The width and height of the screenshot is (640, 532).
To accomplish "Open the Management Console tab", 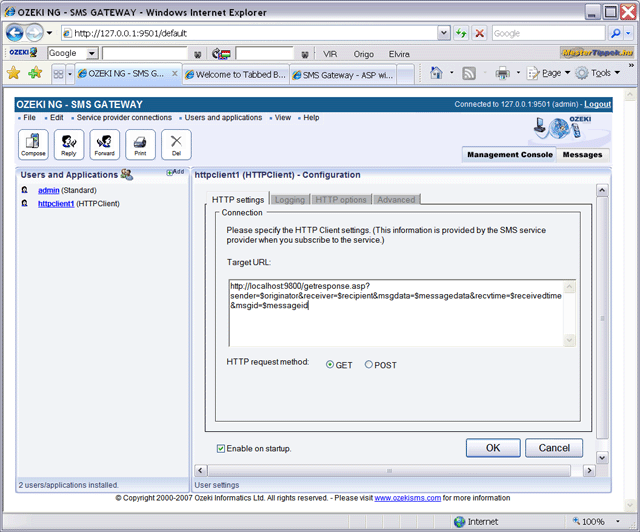I will (510, 155).
